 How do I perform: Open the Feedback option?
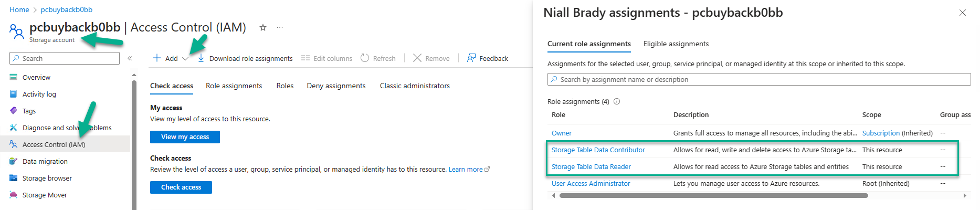(x=488, y=58)
